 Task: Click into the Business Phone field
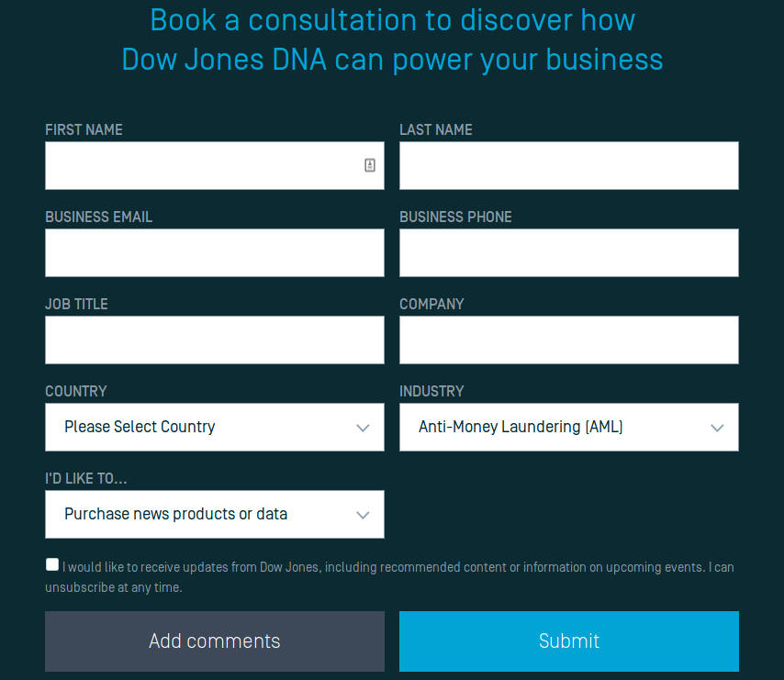tap(569, 252)
